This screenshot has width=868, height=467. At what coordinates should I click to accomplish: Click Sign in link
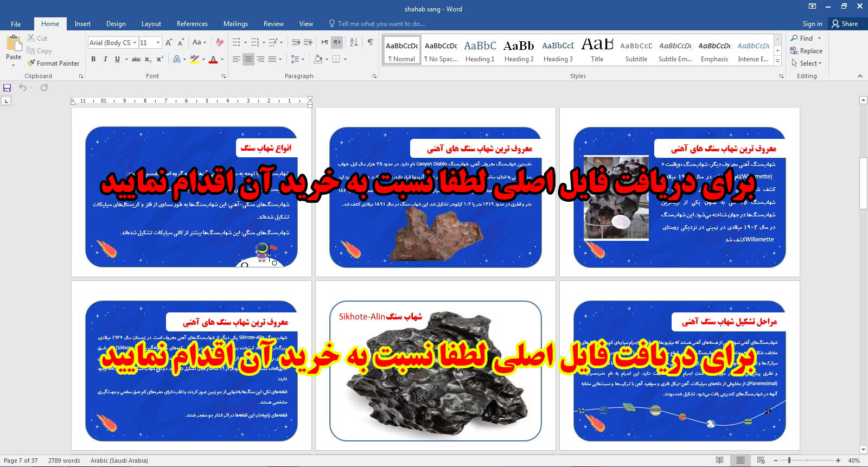[812, 24]
